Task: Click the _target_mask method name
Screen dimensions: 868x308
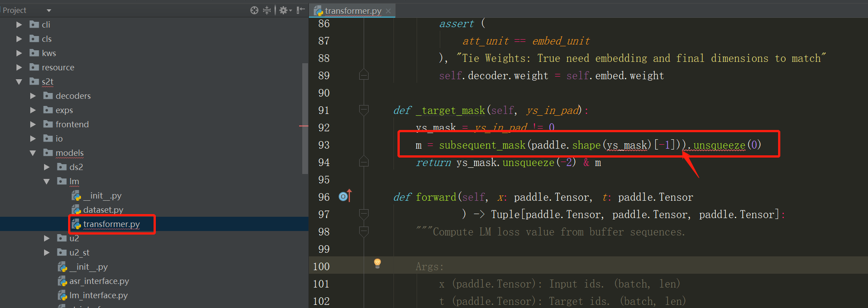Action: 450,110
